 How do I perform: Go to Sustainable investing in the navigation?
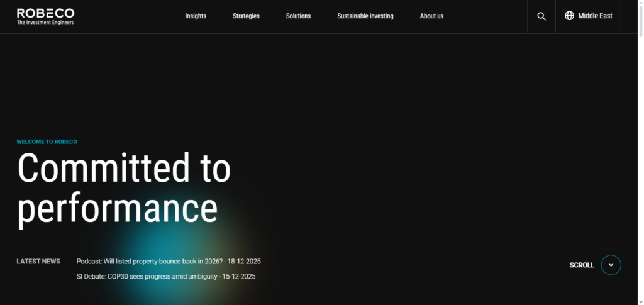(x=365, y=16)
